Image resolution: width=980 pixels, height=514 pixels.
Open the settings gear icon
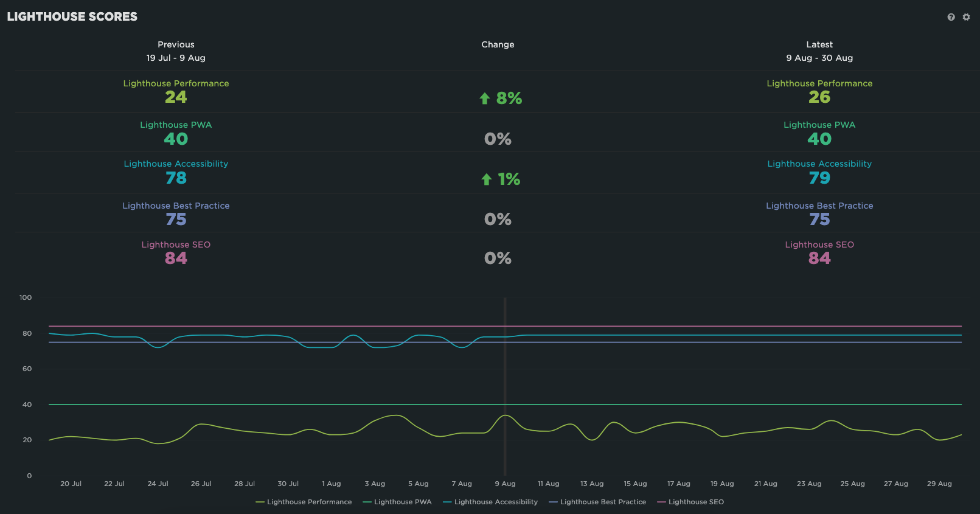click(x=966, y=17)
